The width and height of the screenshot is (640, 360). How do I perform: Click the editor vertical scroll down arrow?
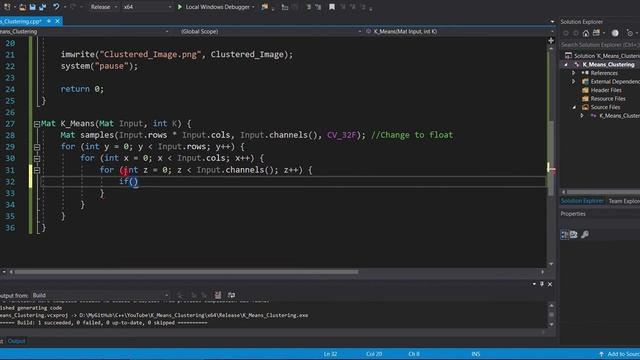pyautogui.click(x=551, y=264)
